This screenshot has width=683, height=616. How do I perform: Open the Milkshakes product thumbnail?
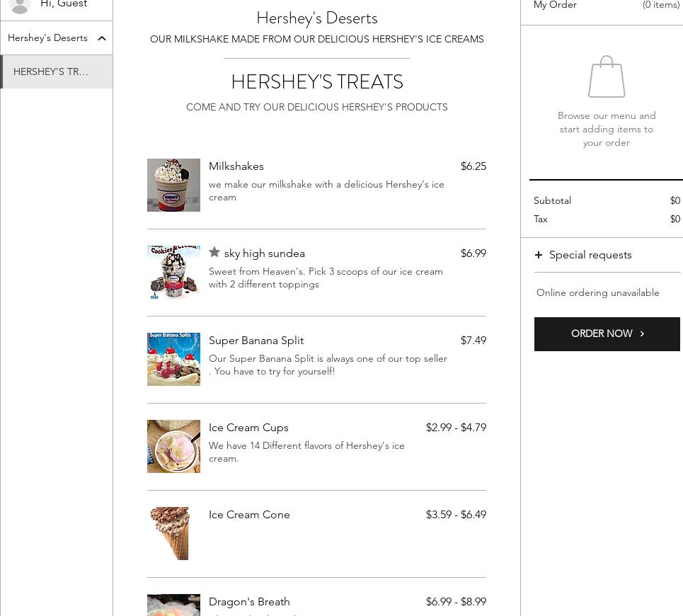pyautogui.click(x=173, y=185)
